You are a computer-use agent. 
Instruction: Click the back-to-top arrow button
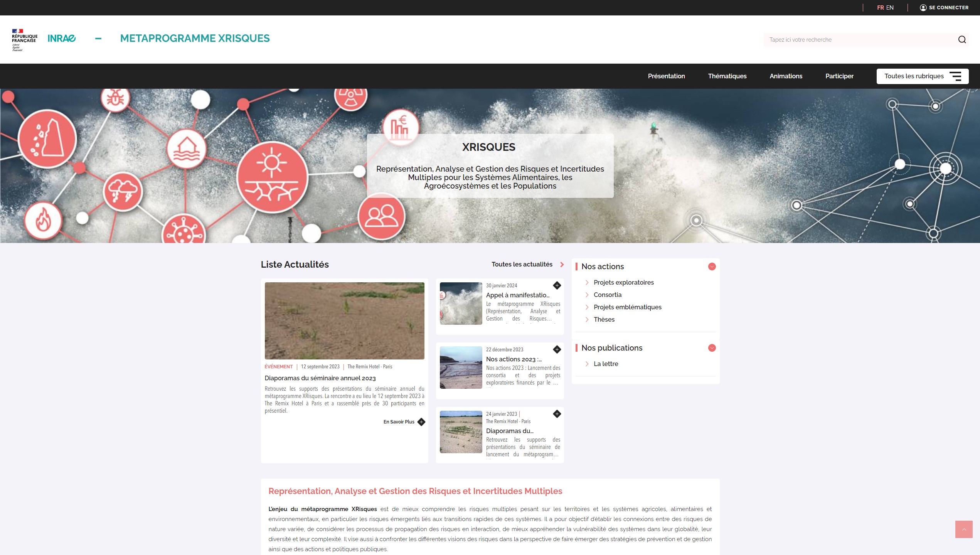pos(964,529)
